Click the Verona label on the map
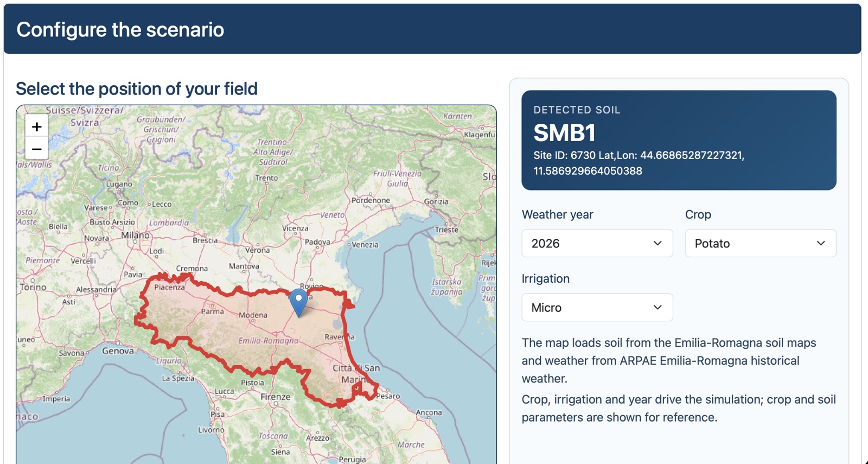868x464 pixels. tap(257, 250)
